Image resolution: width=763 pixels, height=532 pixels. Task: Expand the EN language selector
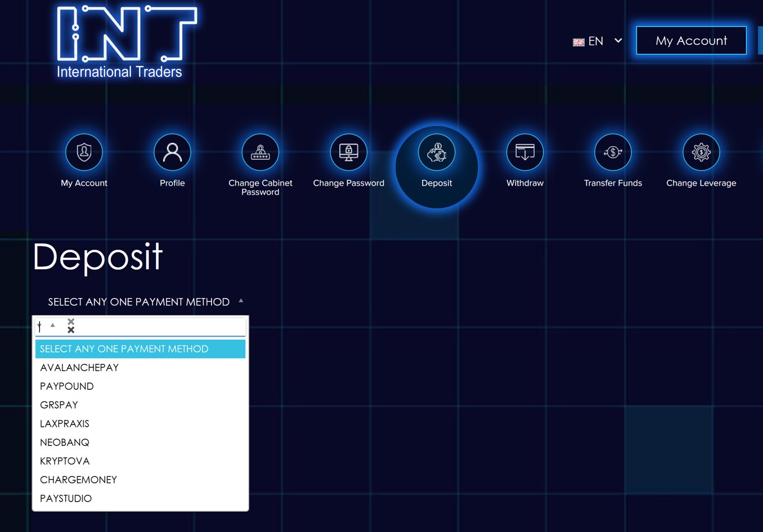point(598,41)
